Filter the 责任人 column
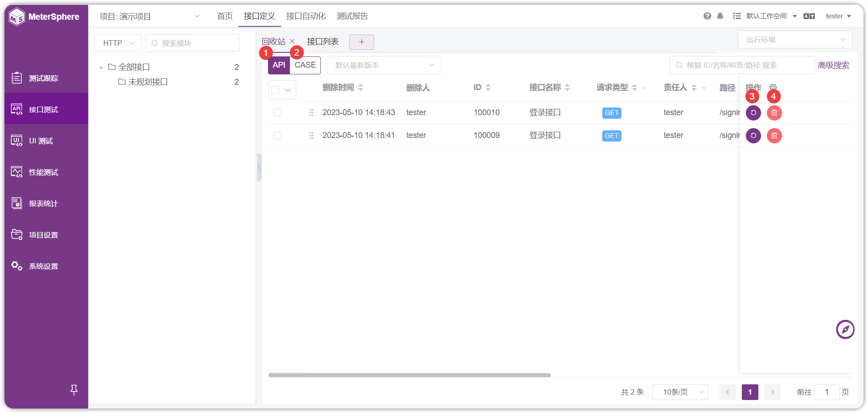This screenshot has height=413, width=868. [704, 88]
